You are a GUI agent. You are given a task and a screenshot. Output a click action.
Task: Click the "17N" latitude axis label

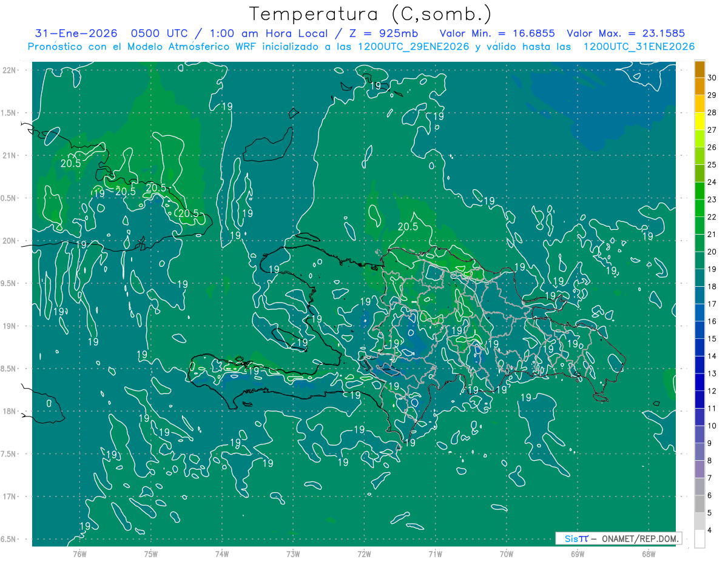tap(9, 497)
